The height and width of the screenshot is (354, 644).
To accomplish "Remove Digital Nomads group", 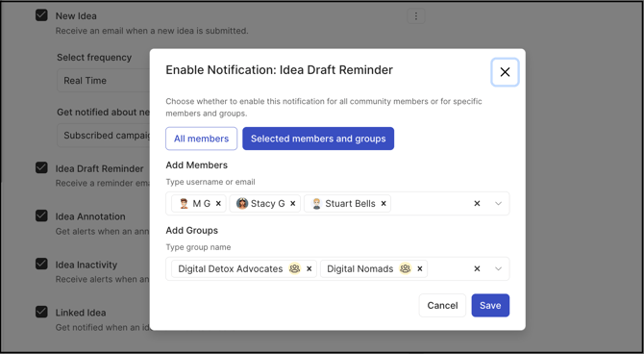I will tap(420, 269).
